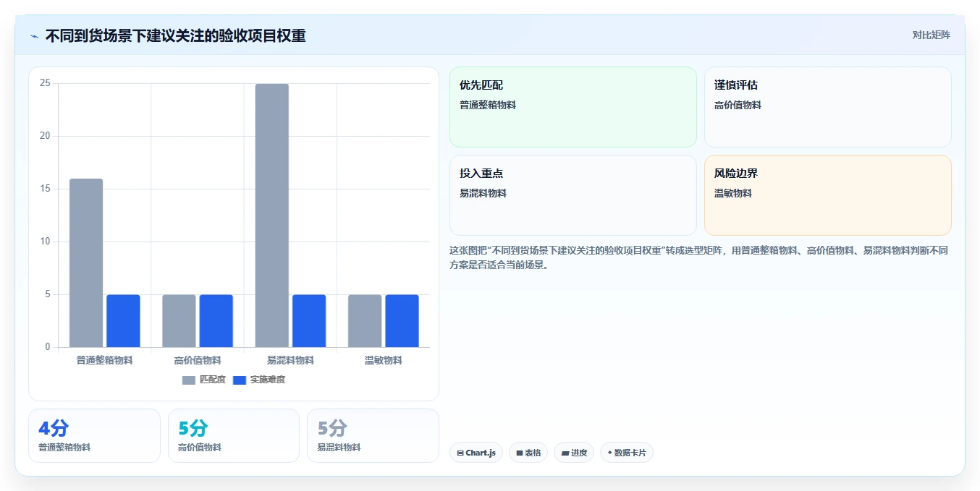Click the y-axis tick label 15

tap(45, 189)
